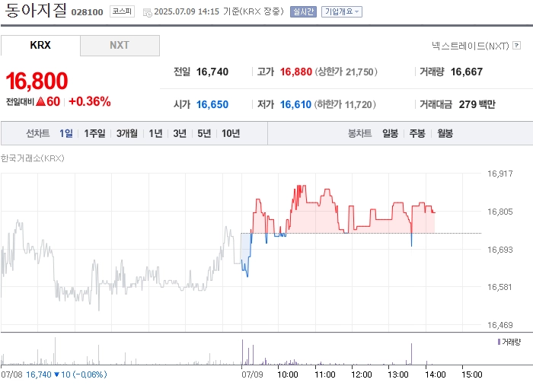Viewport: 533px width, 392px height.
Task: Click the volume legend marker 거래량
Action: coord(499,342)
